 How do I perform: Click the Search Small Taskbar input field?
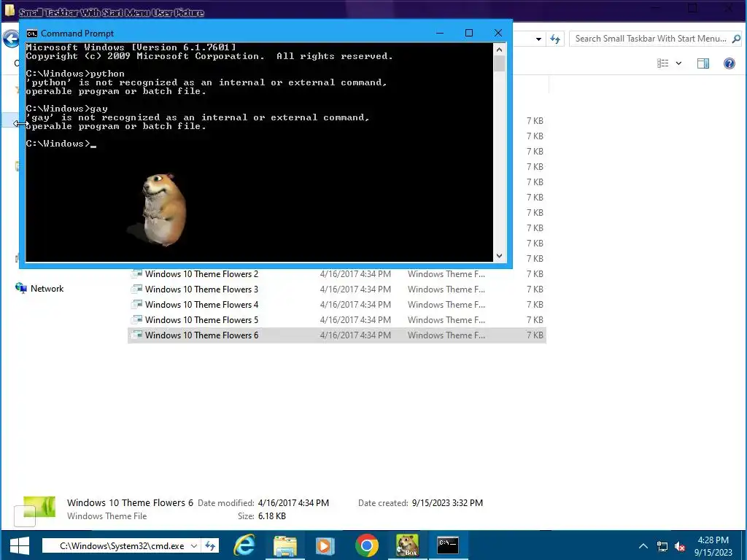point(651,39)
